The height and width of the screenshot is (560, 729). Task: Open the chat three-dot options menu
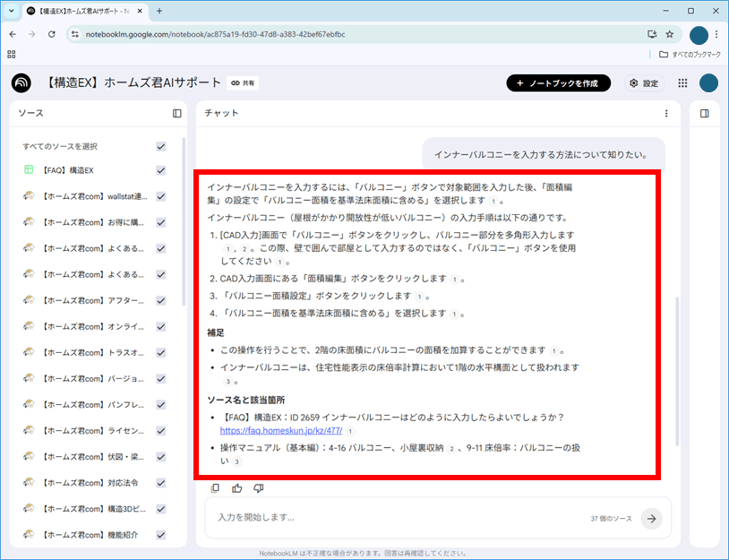pos(666,114)
